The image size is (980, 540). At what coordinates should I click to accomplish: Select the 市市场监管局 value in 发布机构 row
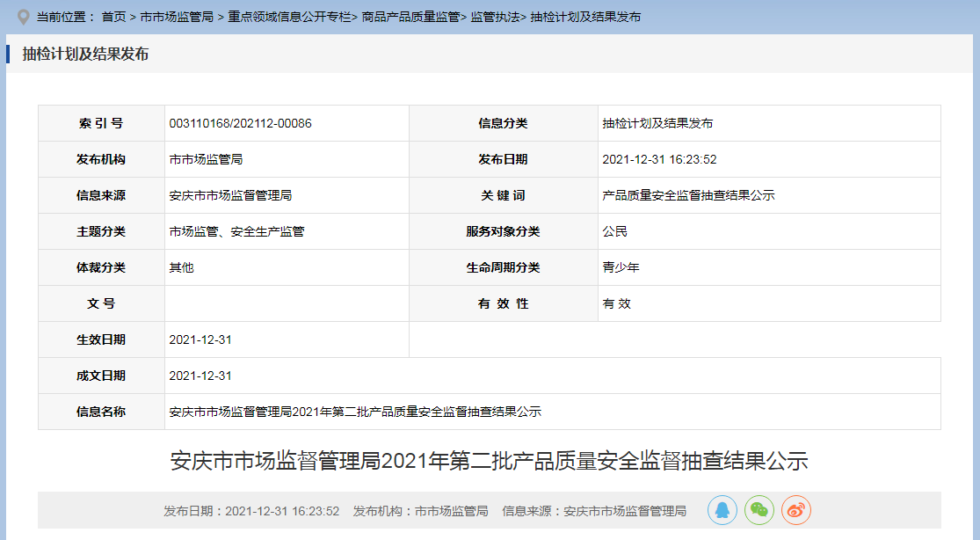coord(206,159)
